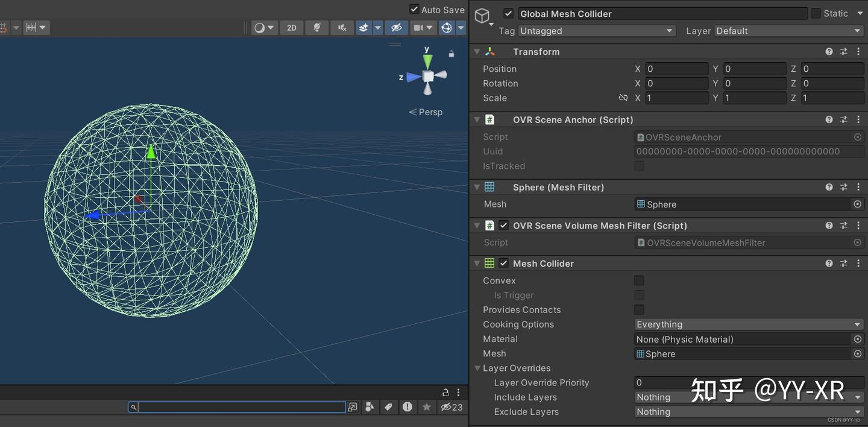The height and width of the screenshot is (427, 868).
Task: Open the Mesh Collider options menu
Action: click(x=858, y=263)
